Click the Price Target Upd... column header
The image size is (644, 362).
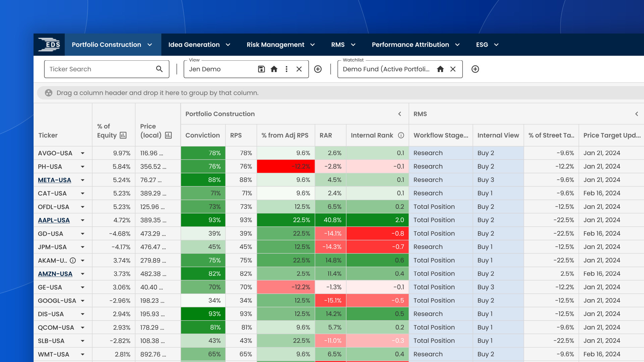612,135
